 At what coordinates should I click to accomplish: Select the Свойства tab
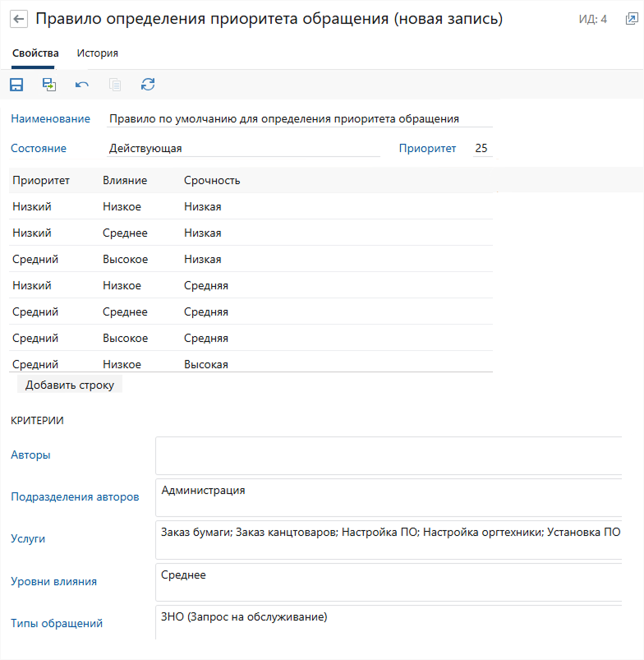tap(35, 53)
